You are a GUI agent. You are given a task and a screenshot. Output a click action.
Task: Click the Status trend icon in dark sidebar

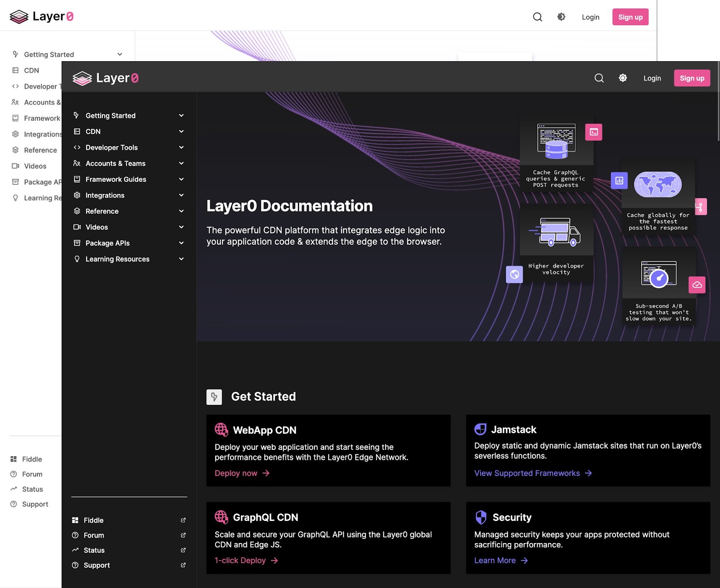click(75, 550)
